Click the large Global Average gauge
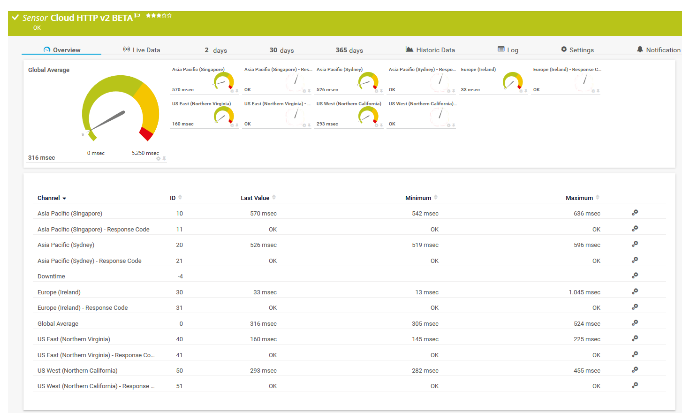 (120, 109)
